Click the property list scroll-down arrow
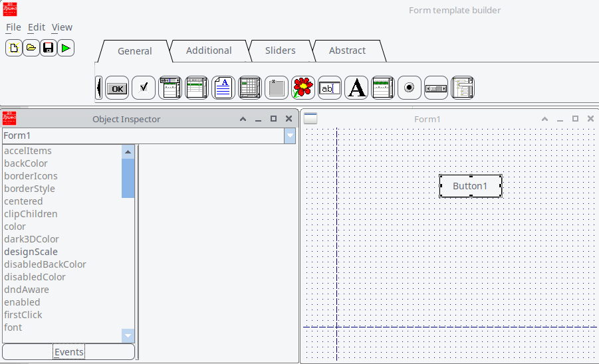 point(128,335)
